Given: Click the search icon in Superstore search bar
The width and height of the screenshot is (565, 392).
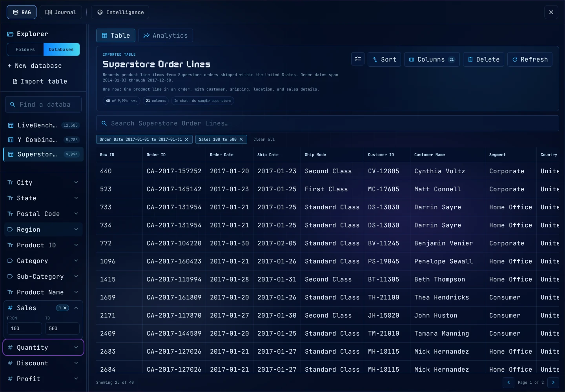Looking at the screenshot, I should [104, 123].
